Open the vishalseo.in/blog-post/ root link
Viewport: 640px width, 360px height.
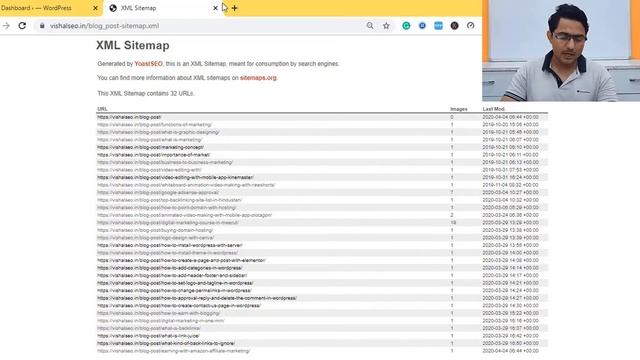tap(129, 117)
